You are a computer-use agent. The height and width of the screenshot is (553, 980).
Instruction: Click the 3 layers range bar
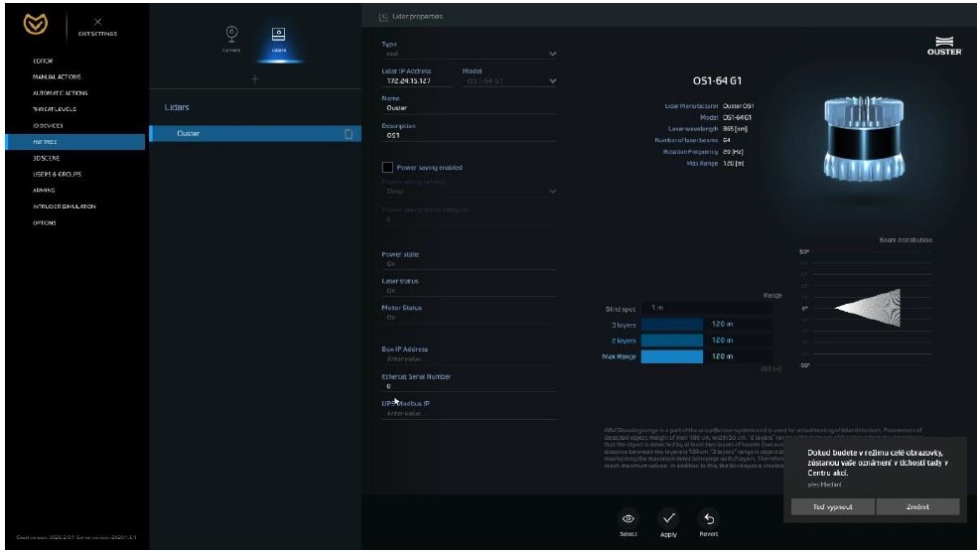point(672,325)
